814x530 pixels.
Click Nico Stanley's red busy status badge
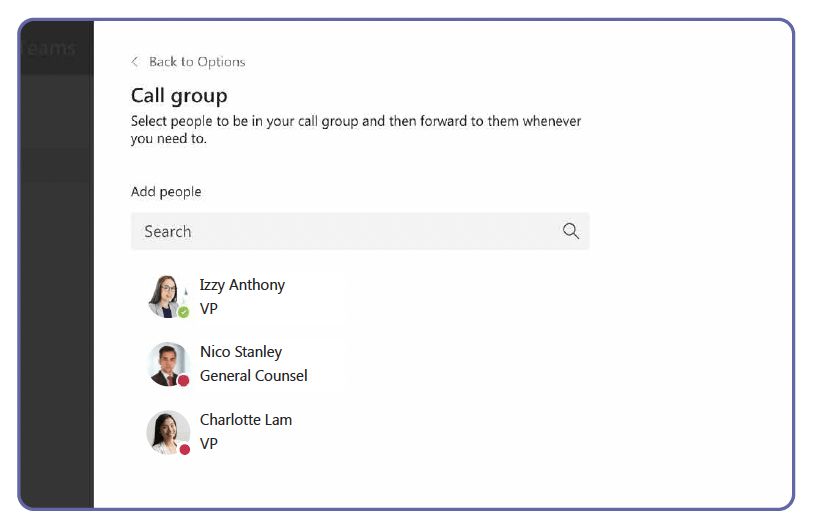pyautogui.click(x=184, y=380)
